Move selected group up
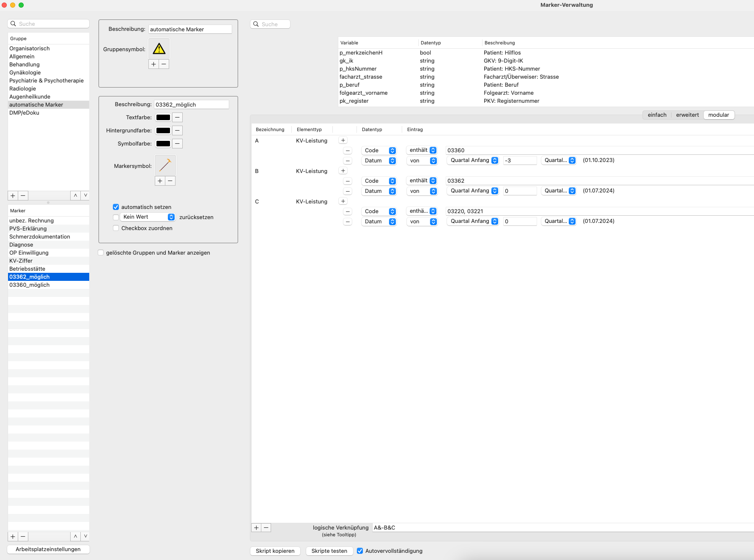754x560 pixels. tap(75, 195)
